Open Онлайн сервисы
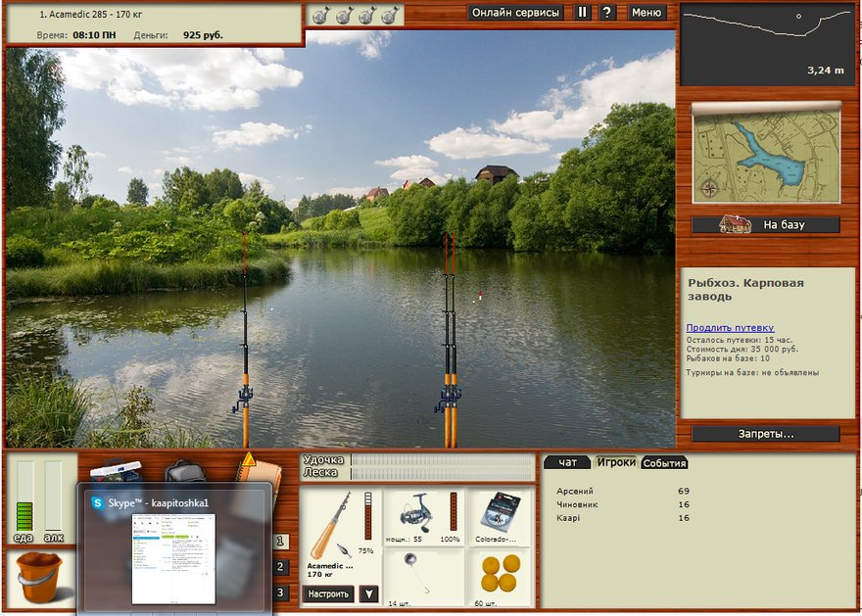This screenshot has width=862, height=616. 515,13
